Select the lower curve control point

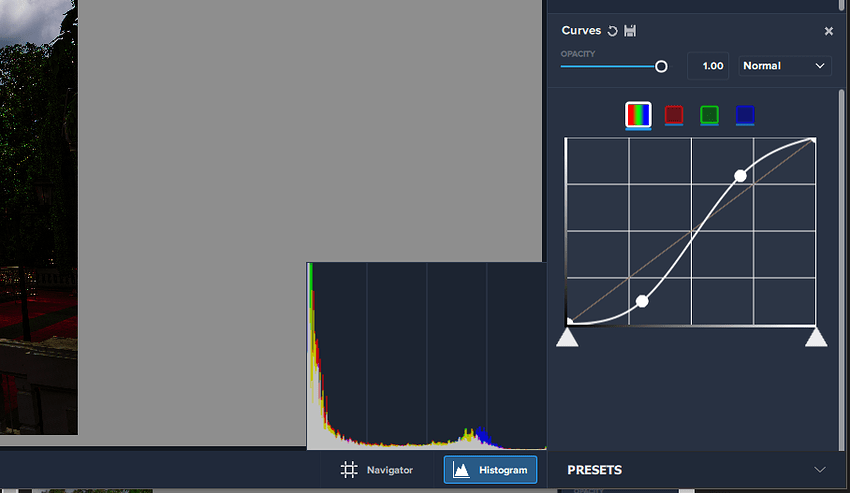click(642, 301)
